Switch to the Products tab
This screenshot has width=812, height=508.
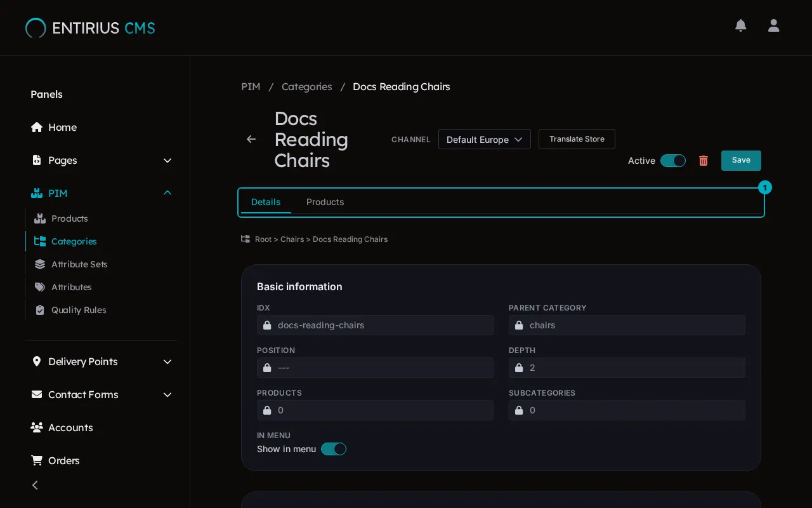click(325, 202)
